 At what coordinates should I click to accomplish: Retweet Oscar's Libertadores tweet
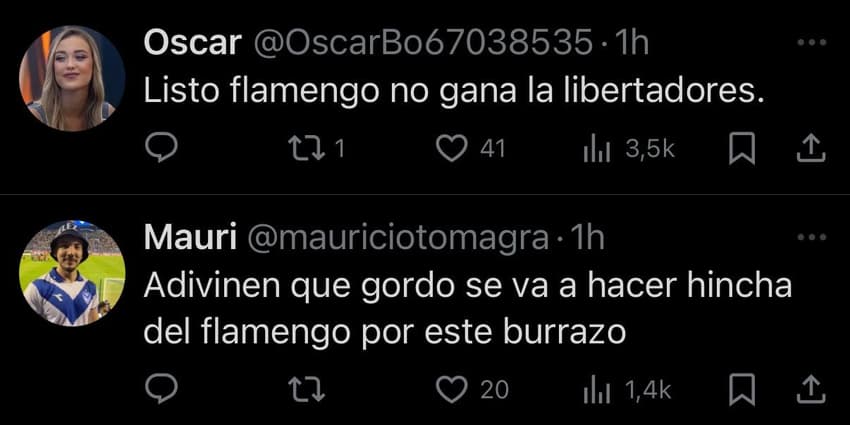tap(306, 149)
